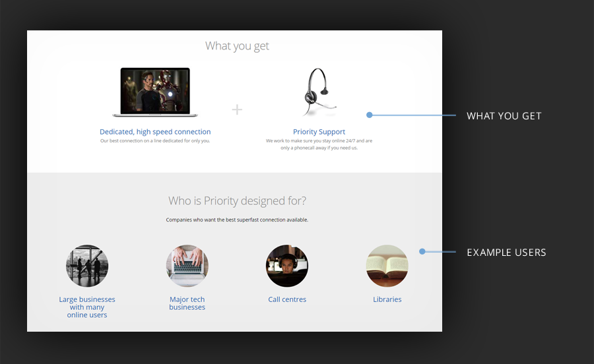Screen dimensions: 594x364
Task: Click the 'Libraries' label
Action: point(387,299)
